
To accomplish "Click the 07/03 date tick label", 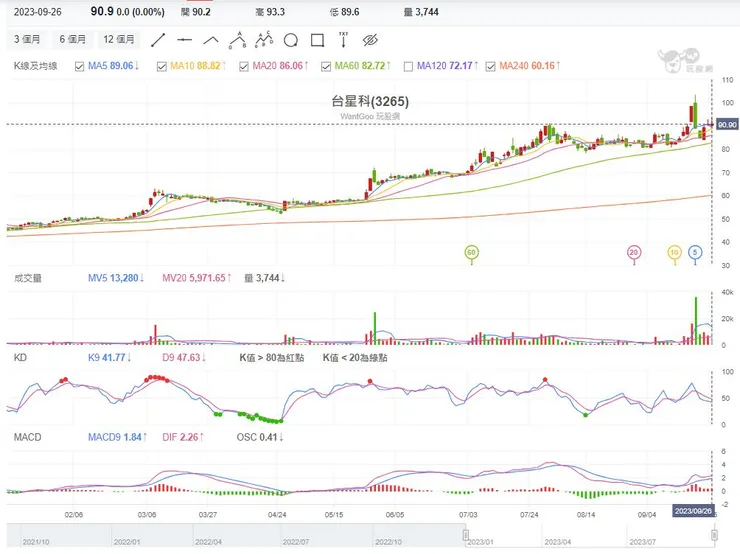I will (468, 514).
